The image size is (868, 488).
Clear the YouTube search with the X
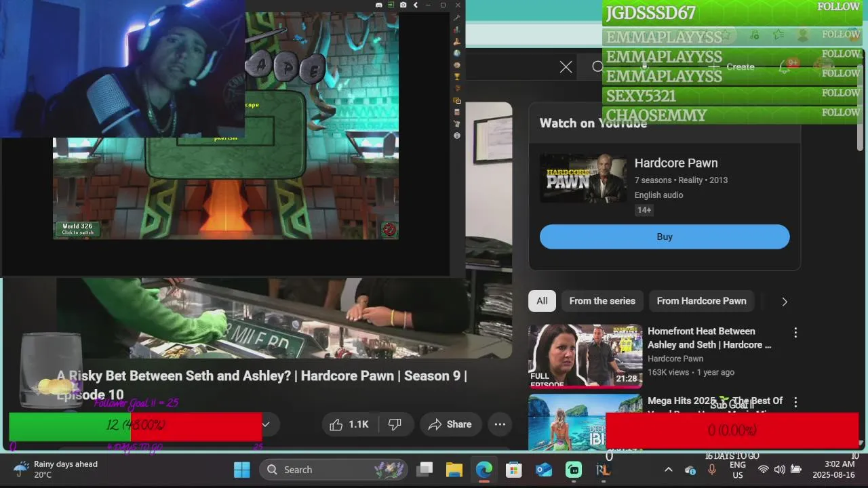pyautogui.click(x=566, y=66)
